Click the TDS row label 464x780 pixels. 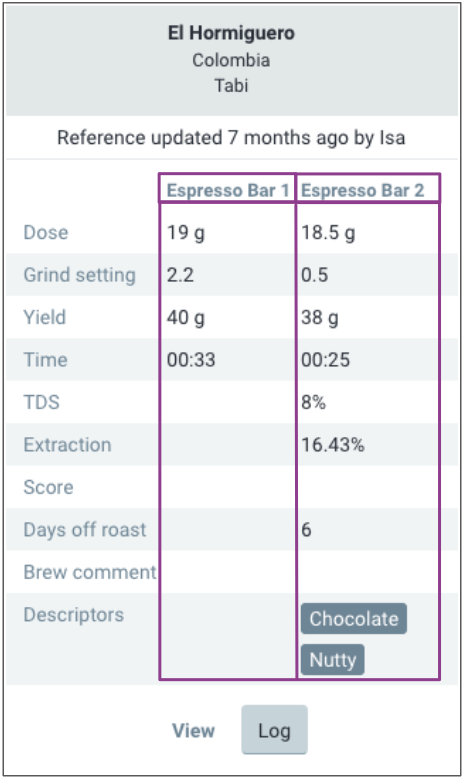point(42,402)
